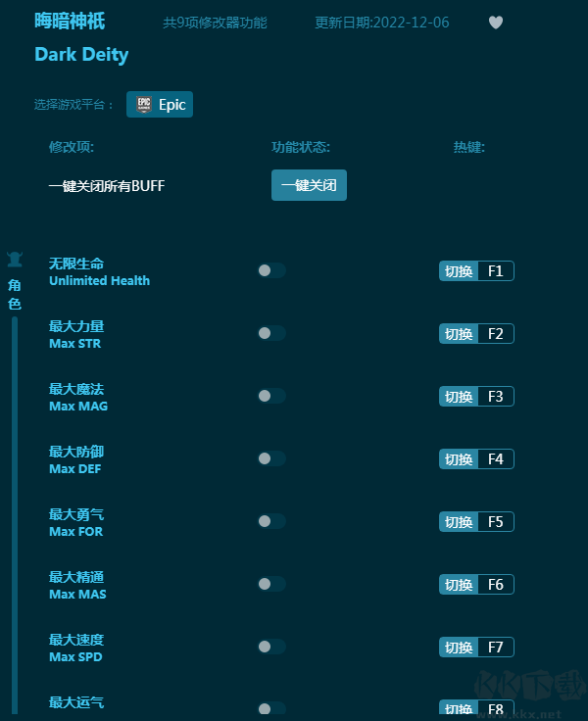Click the Epic Games platform logo
The image size is (588, 721).
[144, 105]
